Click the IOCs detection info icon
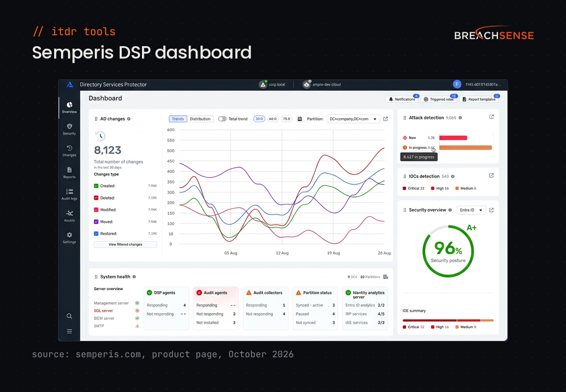This screenshot has height=392, width=566. click(x=453, y=176)
